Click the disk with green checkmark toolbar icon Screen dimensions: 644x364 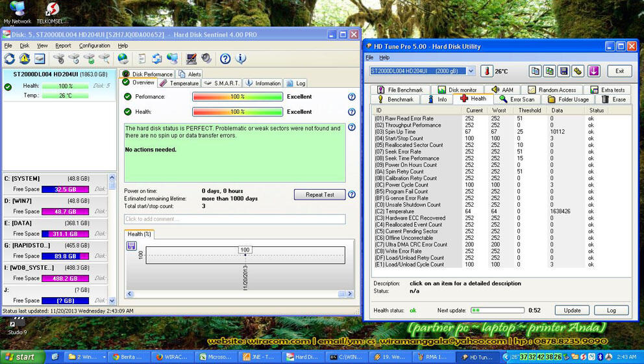click(89, 58)
